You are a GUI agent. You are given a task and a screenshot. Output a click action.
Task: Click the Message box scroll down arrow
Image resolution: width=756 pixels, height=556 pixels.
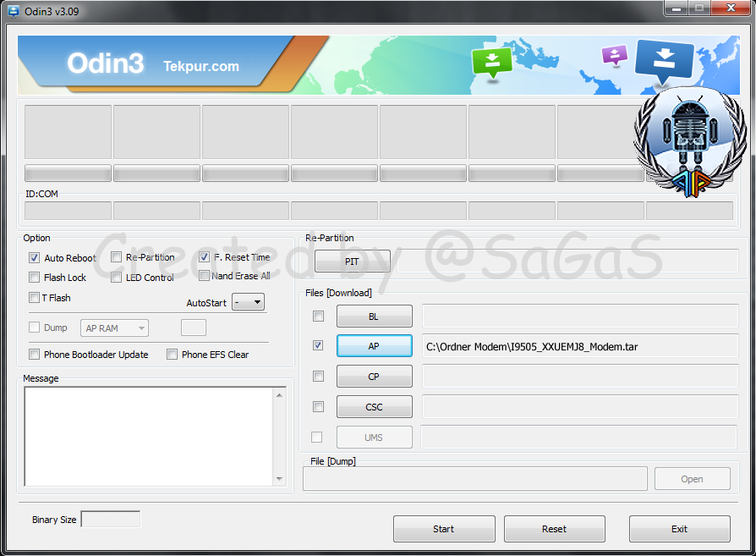[279, 479]
